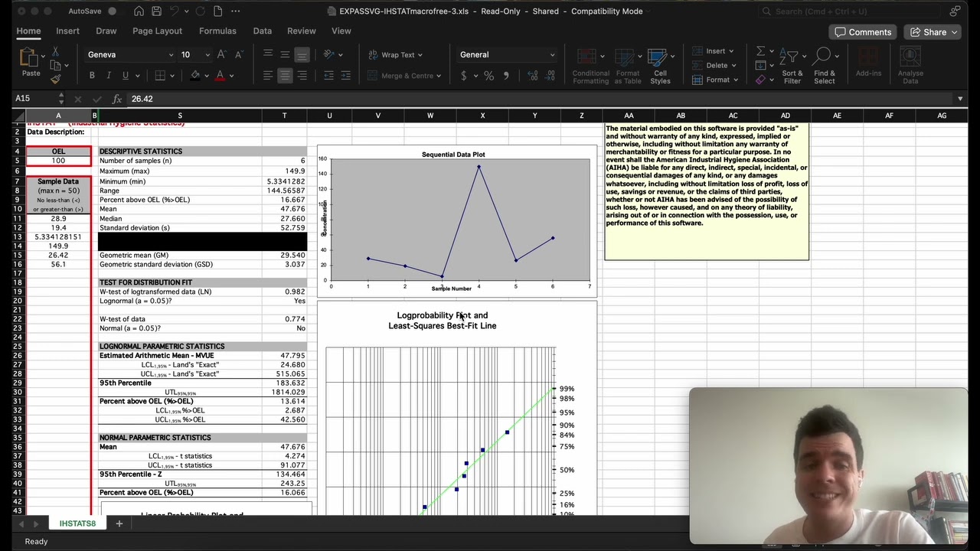Click the Increase Decimal icon

(x=534, y=76)
